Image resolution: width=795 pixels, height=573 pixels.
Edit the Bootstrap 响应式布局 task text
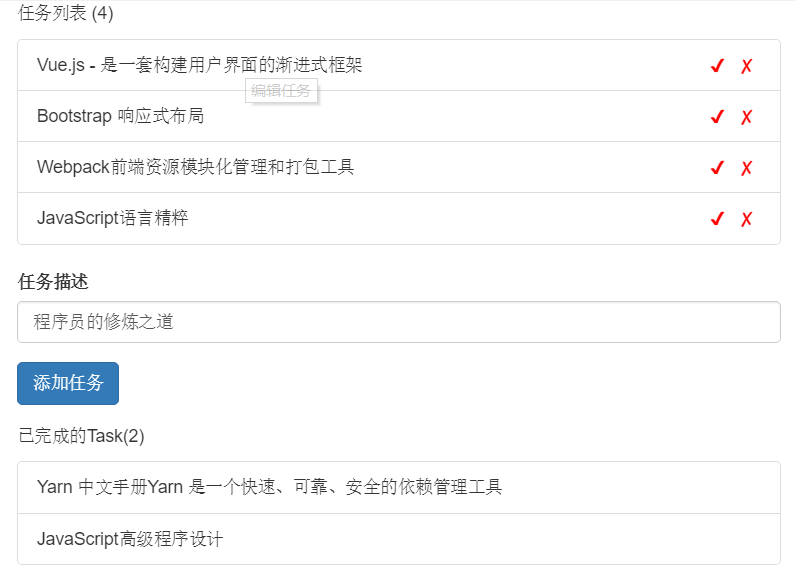[x=120, y=117]
